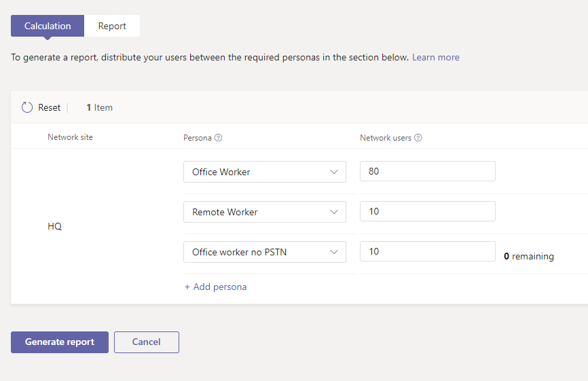Switch to the Report tab
Viewport: 588px width, 381px height.
[x=112, y=26]
